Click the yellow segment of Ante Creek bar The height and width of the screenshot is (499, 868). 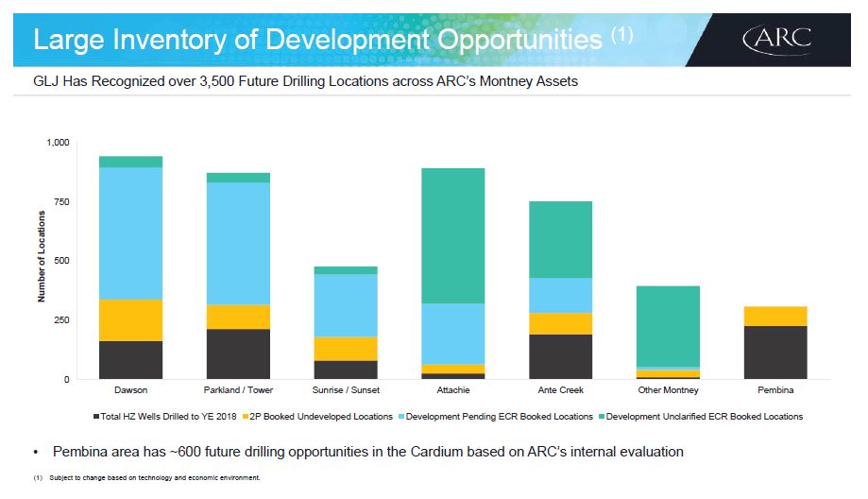coord(560,324)
